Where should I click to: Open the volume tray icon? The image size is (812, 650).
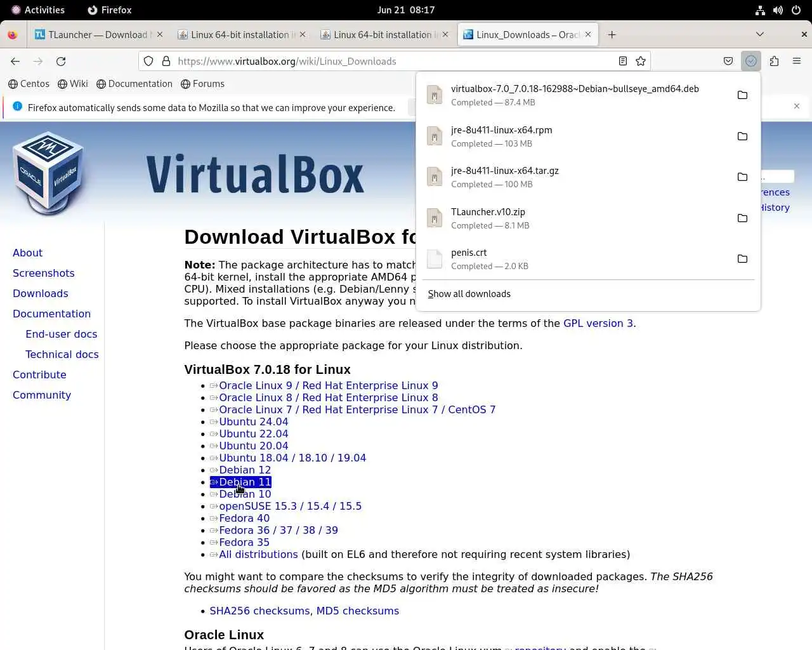click(778, 10)
